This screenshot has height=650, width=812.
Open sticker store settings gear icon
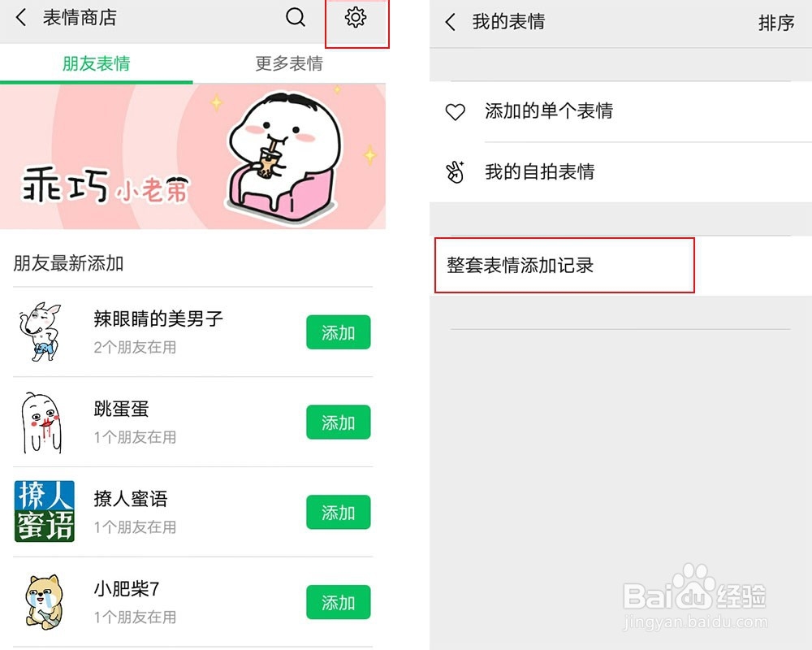coord(356,18)
